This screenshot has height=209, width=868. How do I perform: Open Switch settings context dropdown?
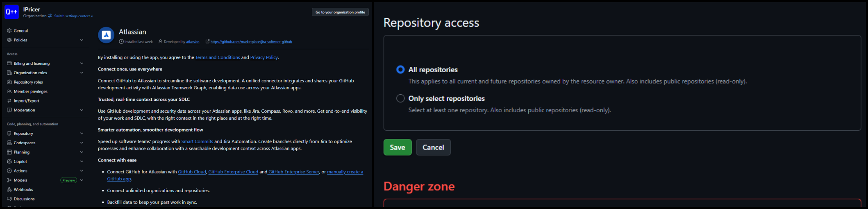coord(74,16)
